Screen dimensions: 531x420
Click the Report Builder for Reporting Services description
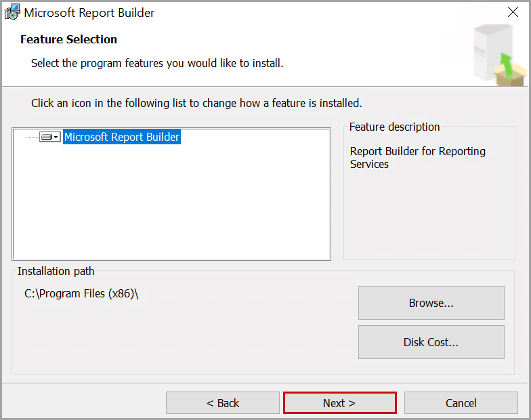pos(417,157)
